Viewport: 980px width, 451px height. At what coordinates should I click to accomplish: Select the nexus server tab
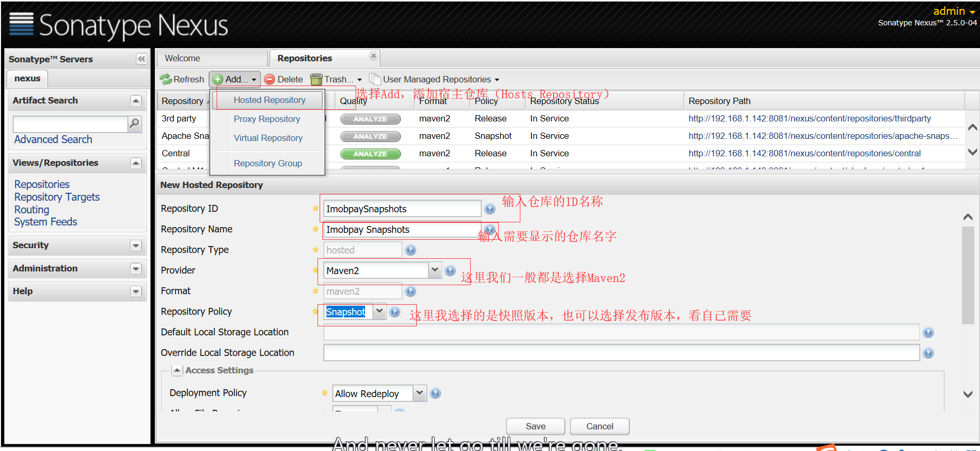click(x=27, y=78)
